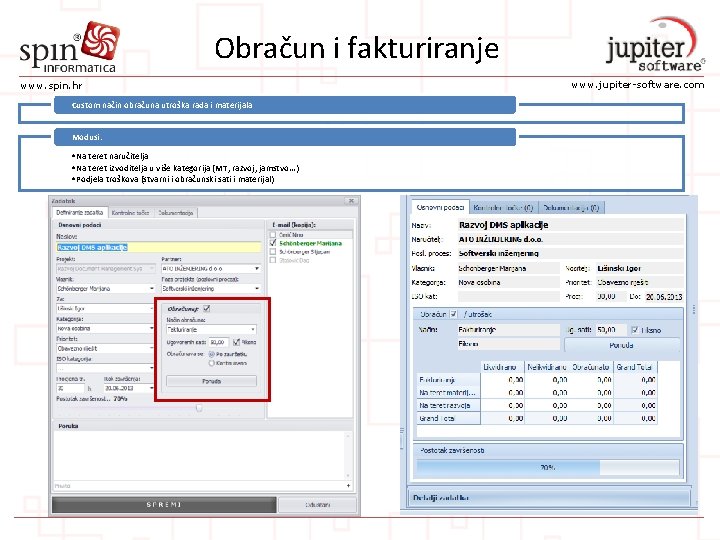Image resolution: width=720 pixels, height=540 pixels.
Task: Click the Ponuda button in Zadatak dialog
Action: [211, 381]
